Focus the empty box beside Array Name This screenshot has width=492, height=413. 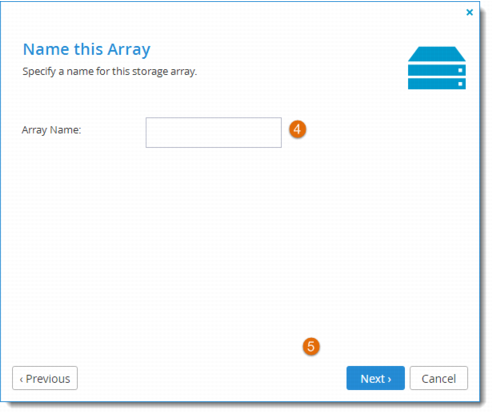click(x=213, y=132)
